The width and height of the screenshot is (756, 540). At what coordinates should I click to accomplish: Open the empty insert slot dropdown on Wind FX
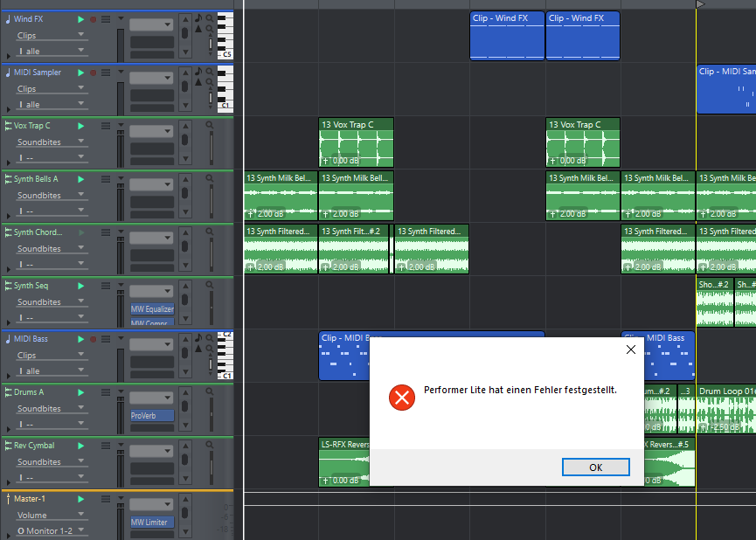[151, 24]
